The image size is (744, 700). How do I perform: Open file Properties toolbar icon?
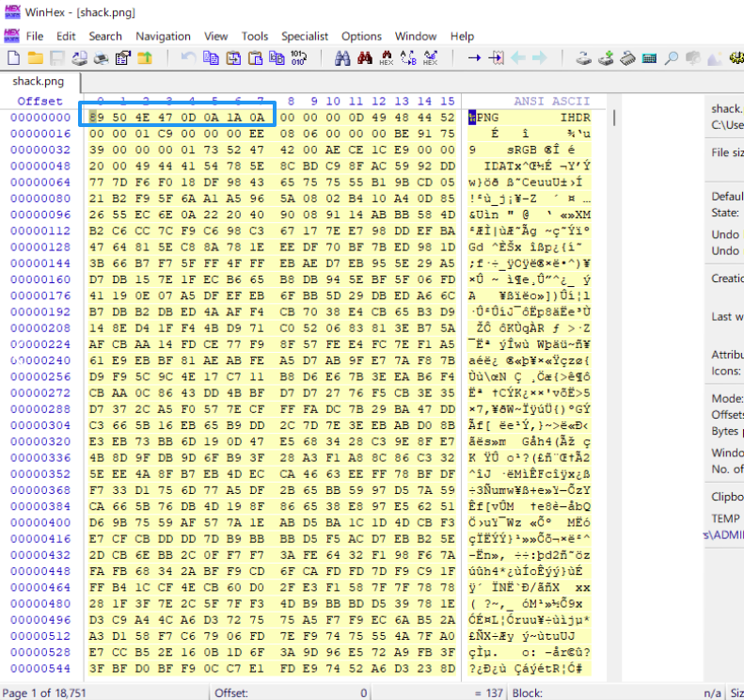click(122, 58)
